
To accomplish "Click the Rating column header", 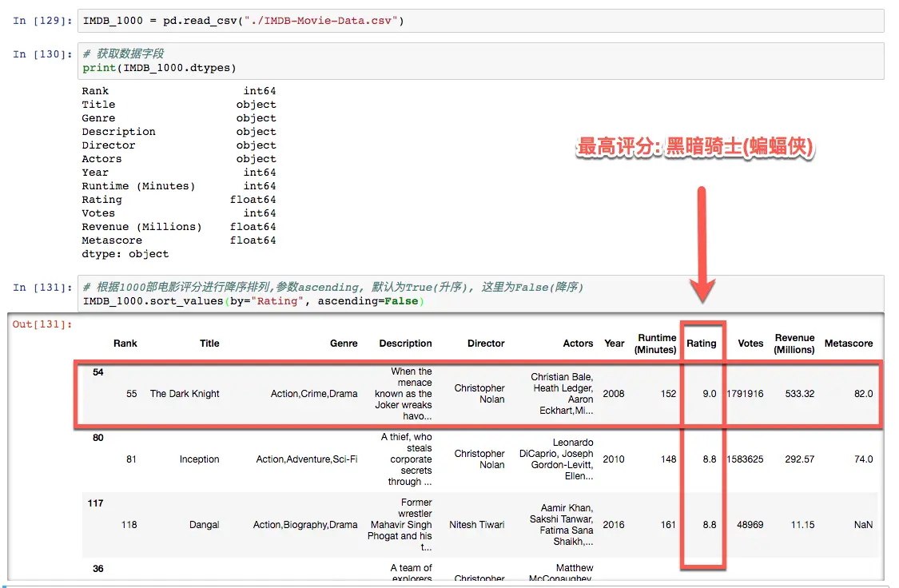I will 701,344.
